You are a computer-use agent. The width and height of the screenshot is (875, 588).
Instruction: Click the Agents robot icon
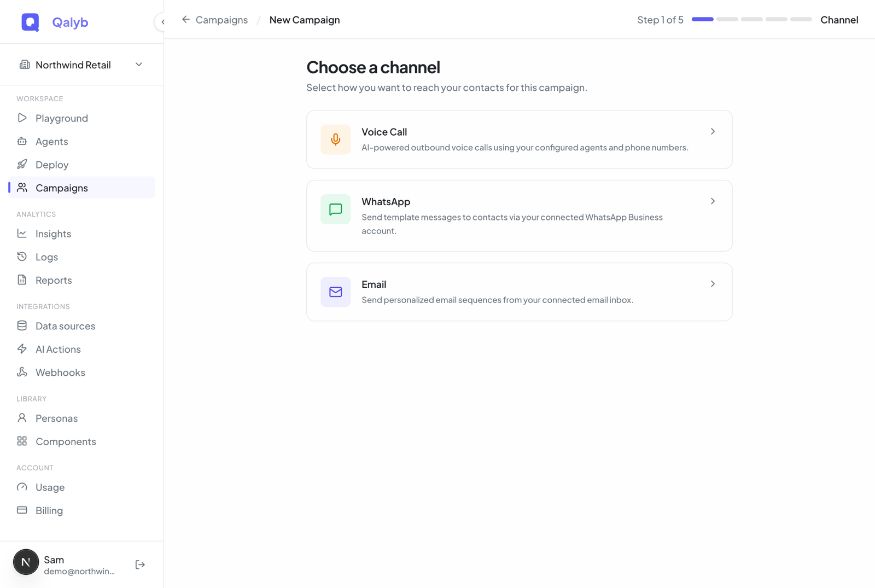[22, 141]
